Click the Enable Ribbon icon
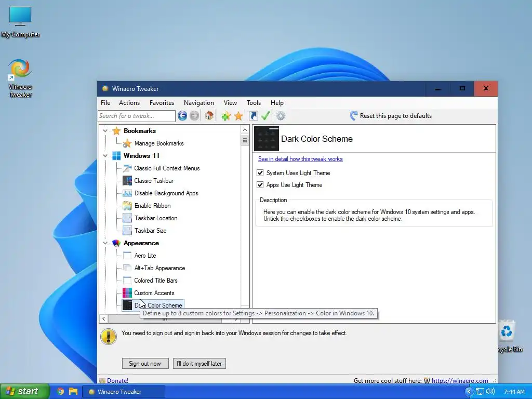The height and width of the screenshot is (399, 532). (127, 206)
